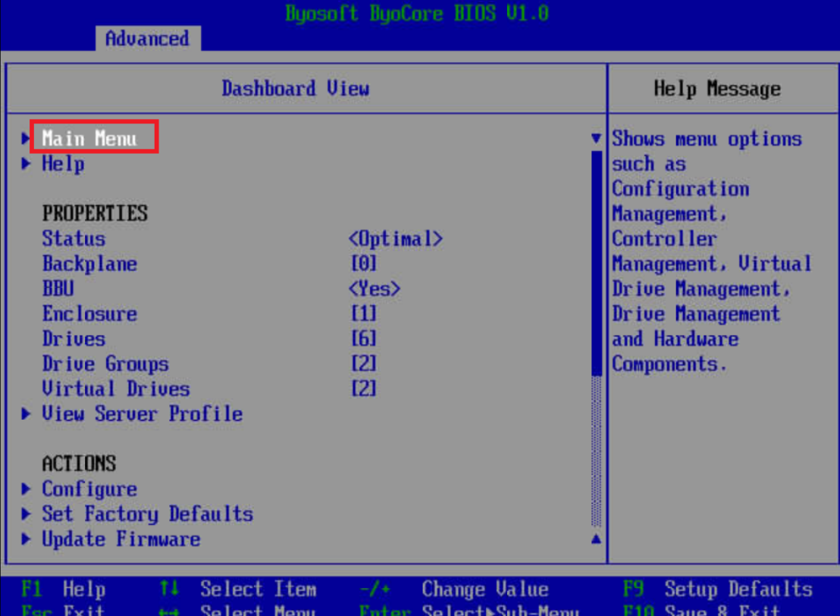Click the Drives count value field

[x=364, y=339]
